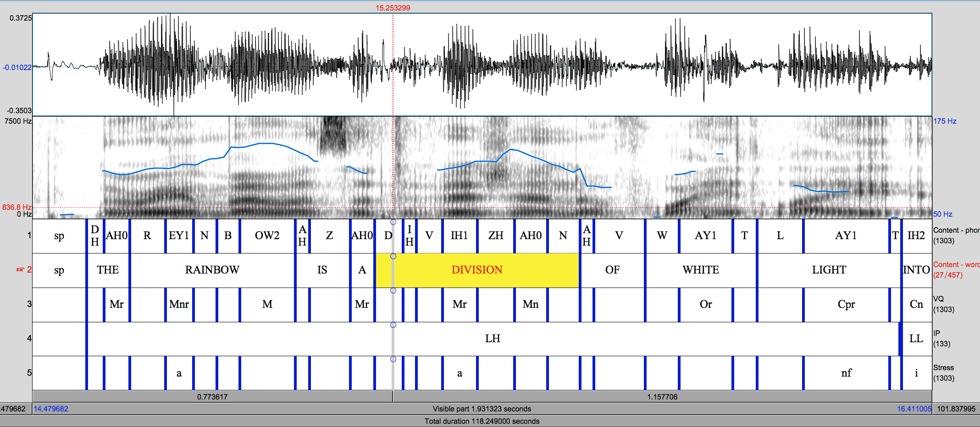The image size is (980, 427).
Task: Click the cursor circle on the Stress tier
Action: [x=393, y=359]
